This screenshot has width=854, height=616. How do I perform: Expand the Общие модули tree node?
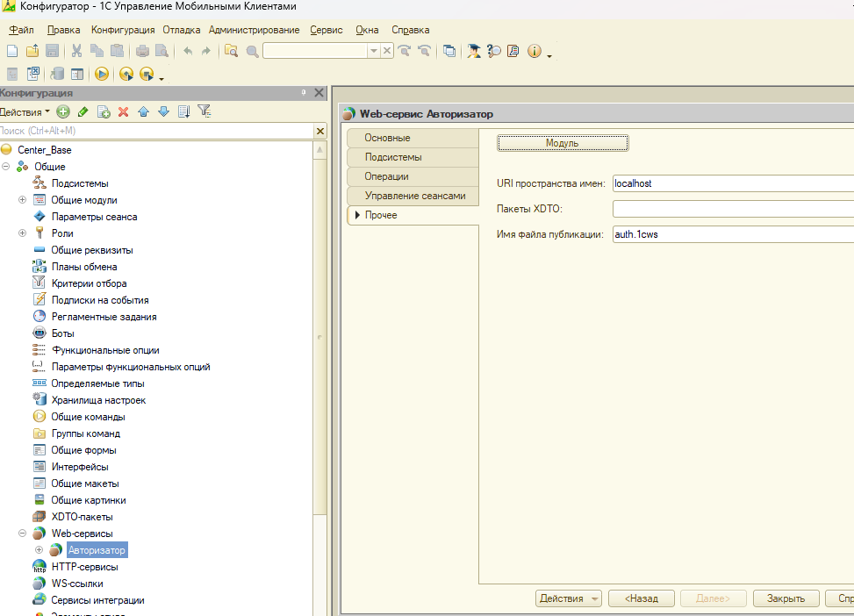tap(23, 200)
